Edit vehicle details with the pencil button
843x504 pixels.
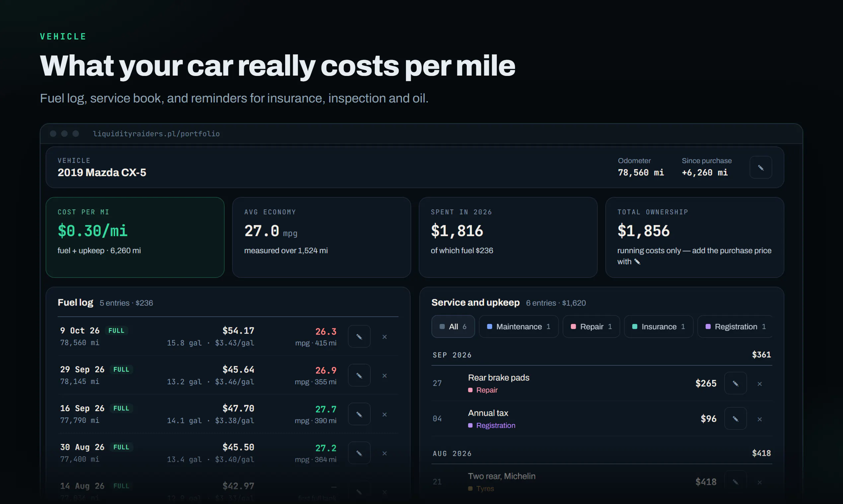(761, 167)
